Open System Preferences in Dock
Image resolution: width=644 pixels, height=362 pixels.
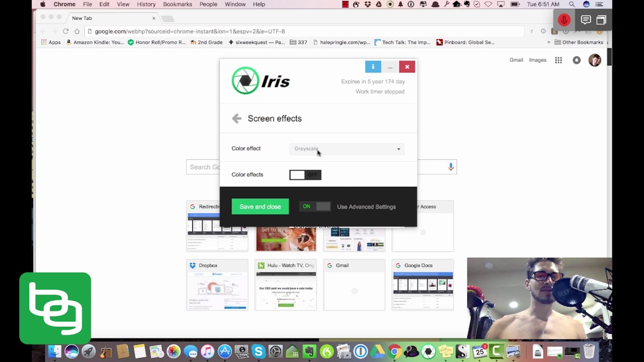[x=275, y=351]
